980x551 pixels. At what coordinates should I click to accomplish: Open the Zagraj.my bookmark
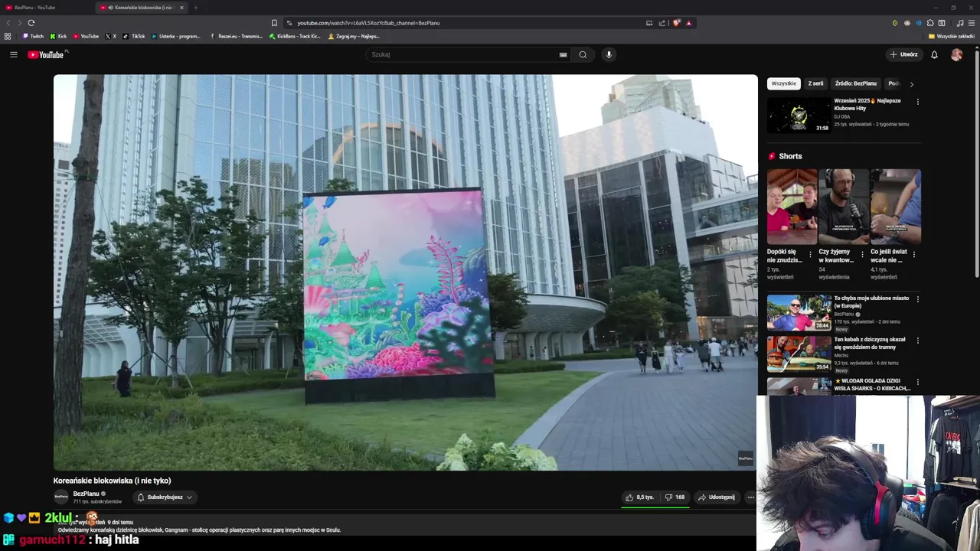pos(354,36)
